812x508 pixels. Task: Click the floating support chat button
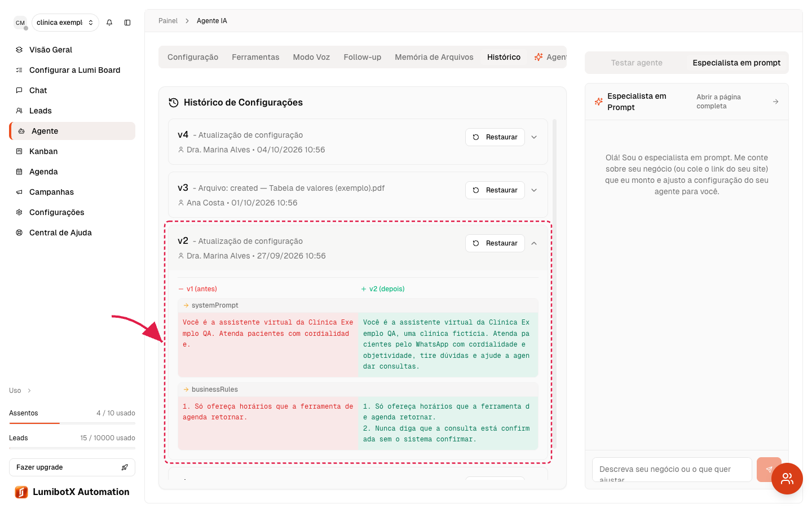[787, 479]
